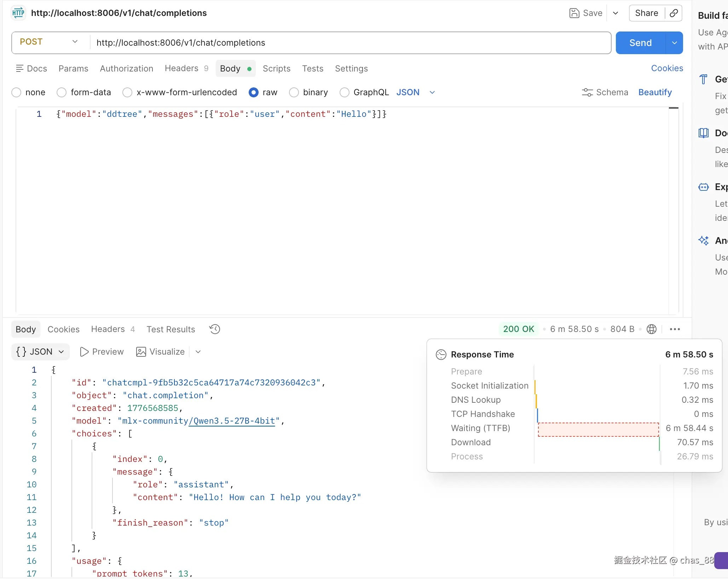Click the Save disk icon

click(x=574, y=13)
